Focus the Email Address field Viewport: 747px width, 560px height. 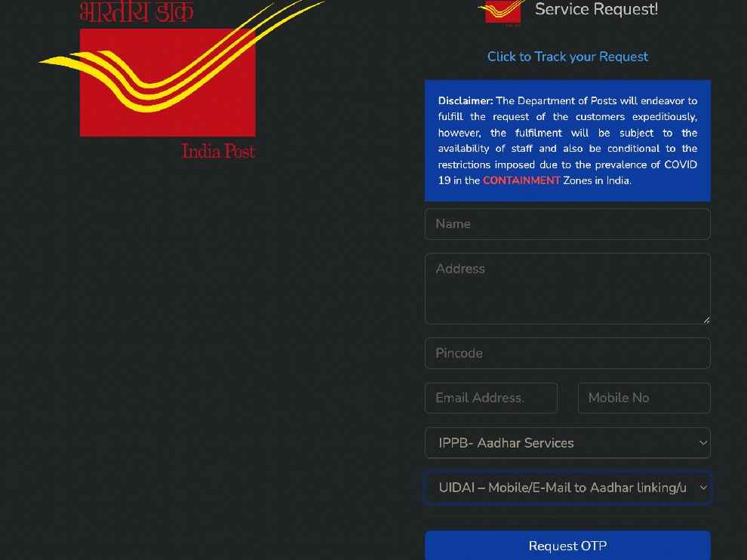[491, 398]
